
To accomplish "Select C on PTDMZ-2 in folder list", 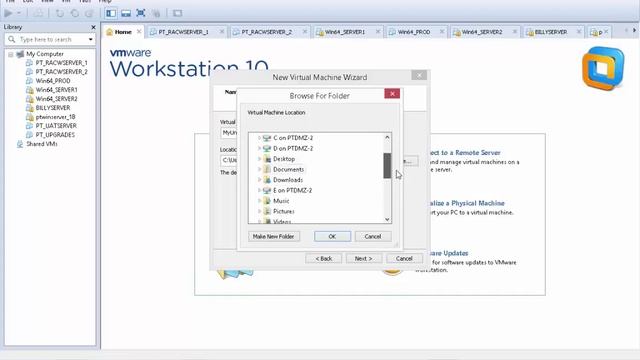I will click(x=293, y=138).
